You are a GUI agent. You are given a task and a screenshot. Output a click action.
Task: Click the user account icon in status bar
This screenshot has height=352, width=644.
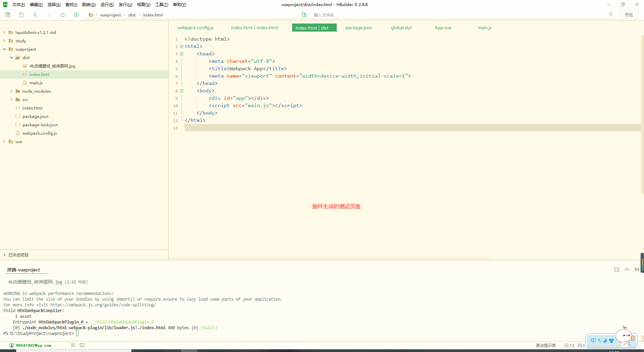tap(12, 345)
